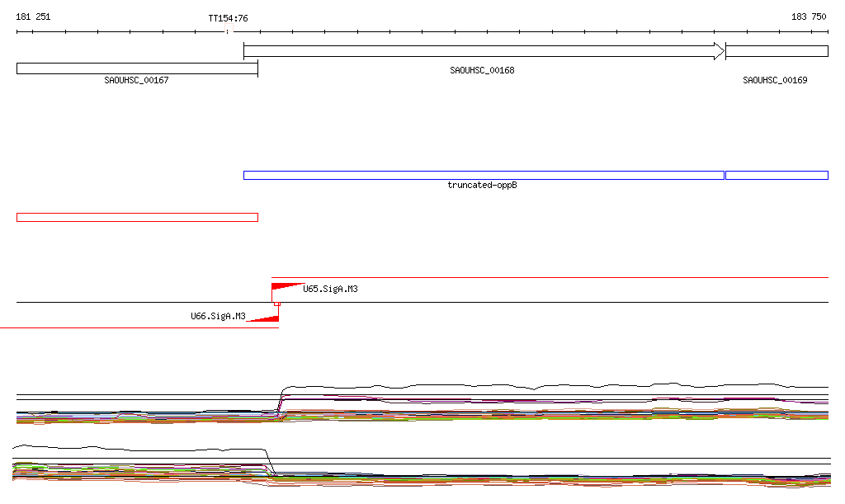This screenshot has width=845, height=504.
Task: Click the U65.SigA.M3 promoter flag
Action: pyautogui.click(x=288, y=288)
